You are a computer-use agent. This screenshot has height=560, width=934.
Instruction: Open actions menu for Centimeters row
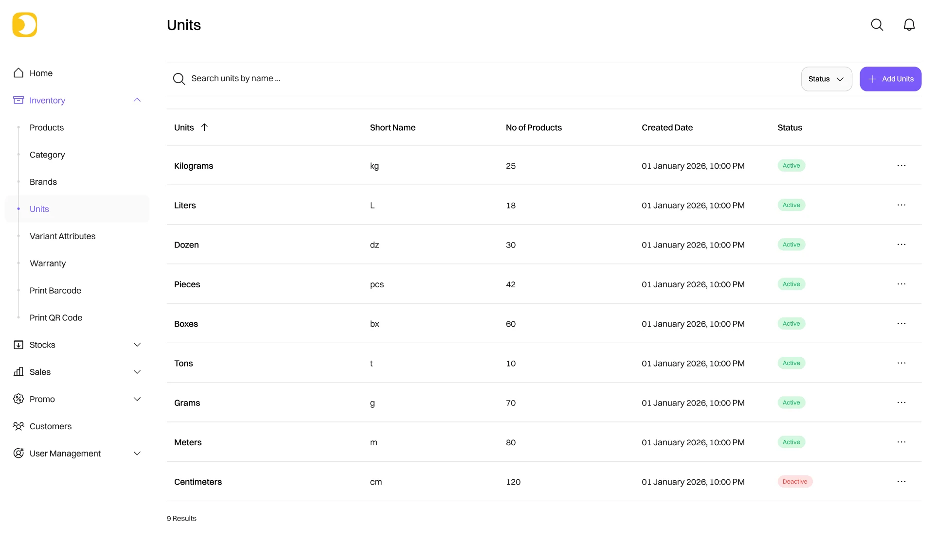(x=901, y=481)
